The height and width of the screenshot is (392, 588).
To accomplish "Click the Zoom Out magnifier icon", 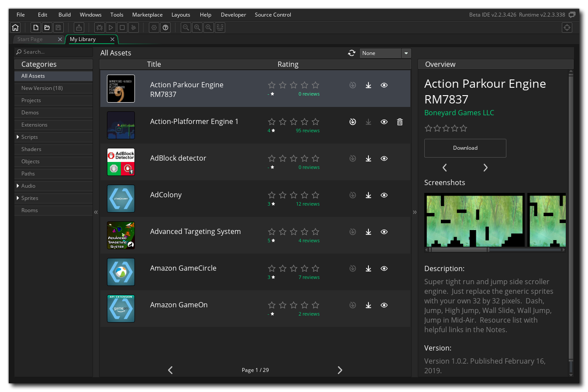I will point(186,28).
